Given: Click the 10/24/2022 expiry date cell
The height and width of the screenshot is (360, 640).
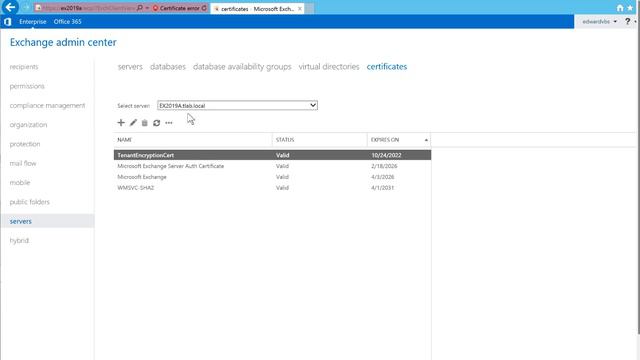Looking at the screenshot, I should 386,155.
